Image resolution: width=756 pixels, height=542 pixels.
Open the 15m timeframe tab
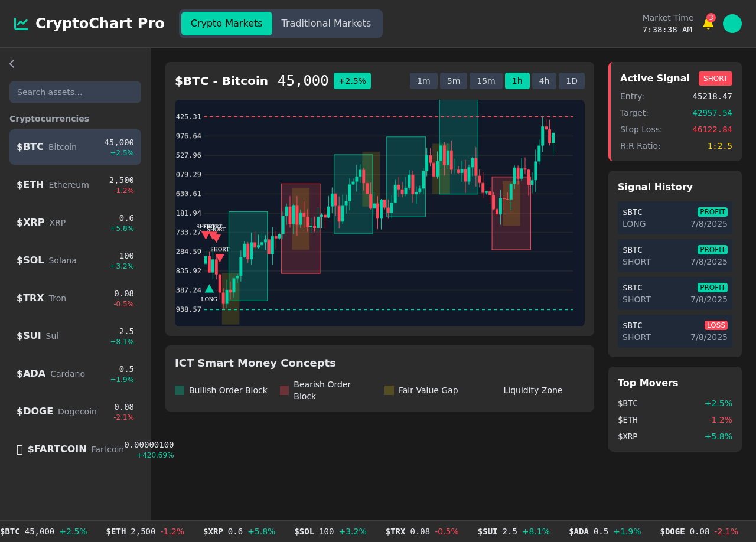pos(485,81)
